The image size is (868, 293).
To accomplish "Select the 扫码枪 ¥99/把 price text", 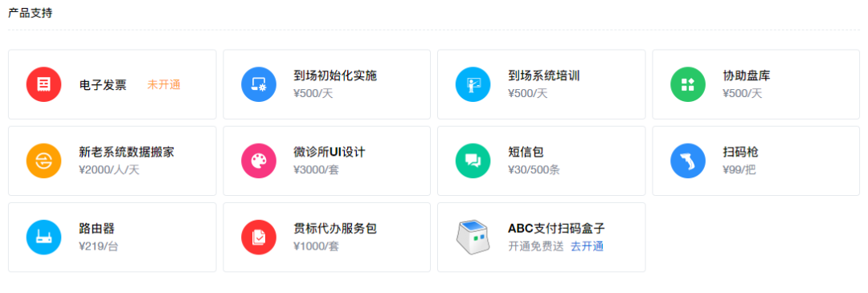I will coord(739,169).
